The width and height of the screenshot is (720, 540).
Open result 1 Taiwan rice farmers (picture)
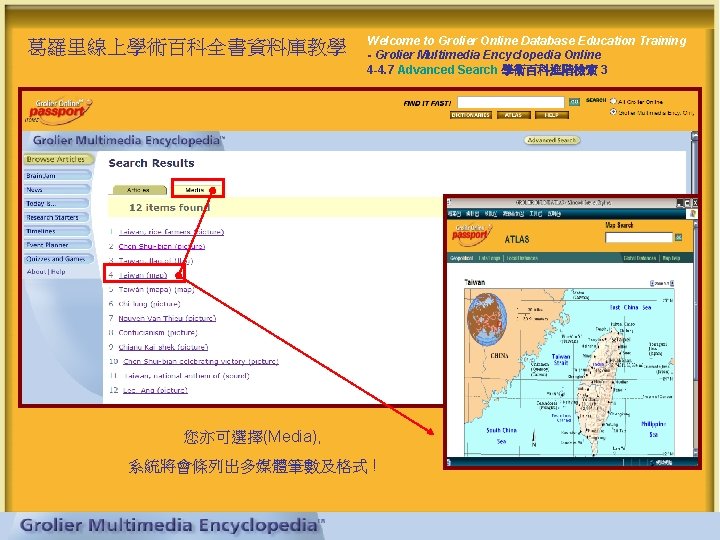[x=171, y=232]
